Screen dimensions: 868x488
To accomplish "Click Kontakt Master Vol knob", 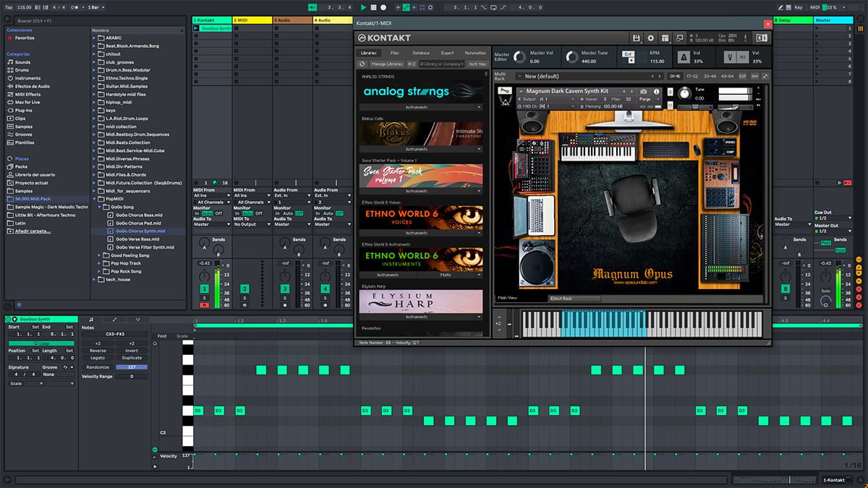I will coord(520,56).
